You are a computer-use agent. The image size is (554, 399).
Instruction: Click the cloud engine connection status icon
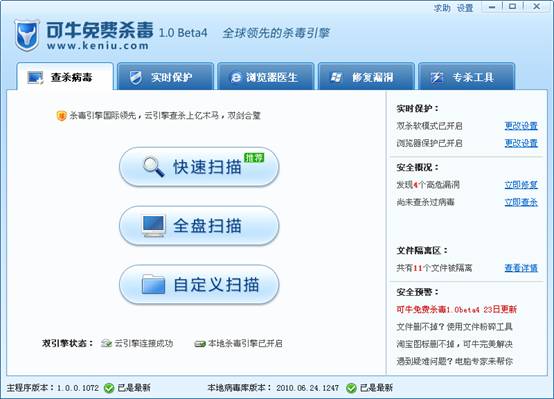pos(106,343)
